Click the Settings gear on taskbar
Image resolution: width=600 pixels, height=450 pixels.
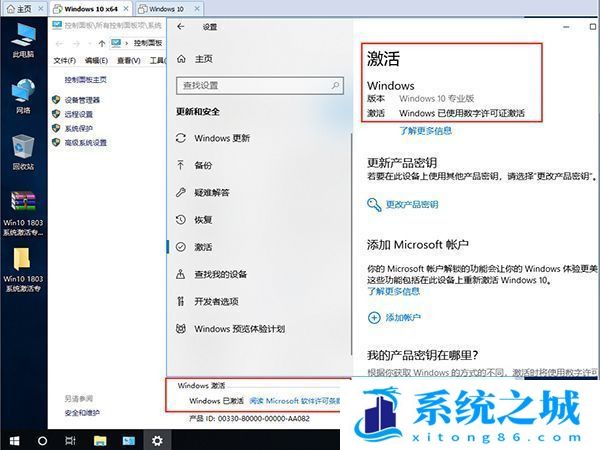coord(157,440)
